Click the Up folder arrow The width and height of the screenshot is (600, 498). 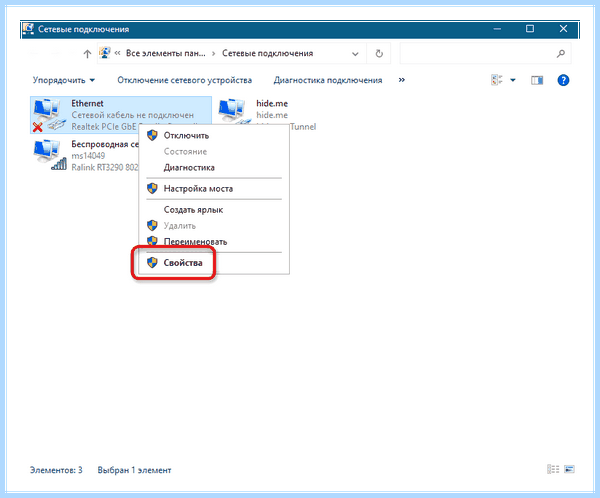coord(87,54)
